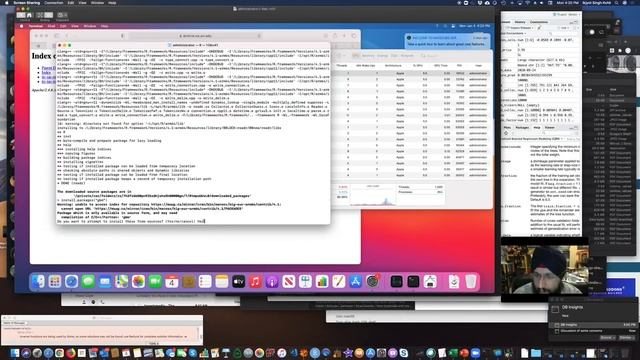Open the Parent Directory link in Safari

49,68
